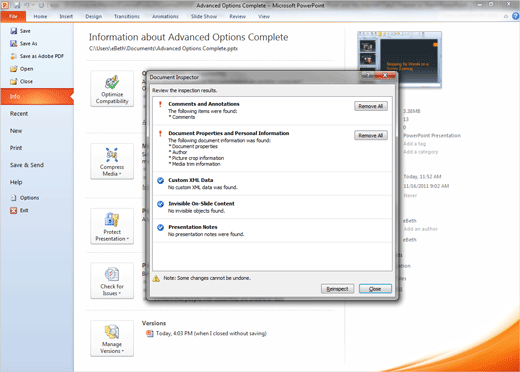The image size is (520, 372).
Task: Switch to the Transitions tab
Action: 127,16
